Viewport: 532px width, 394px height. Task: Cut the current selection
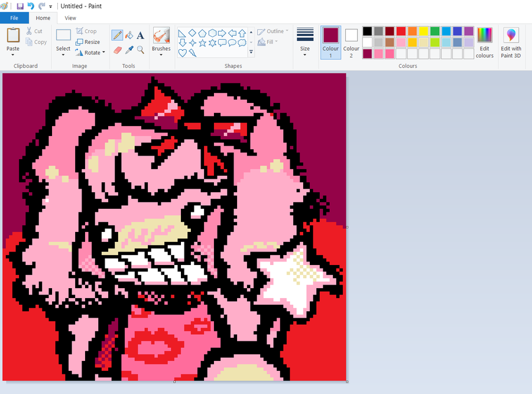pyautogui.click(x=34, y=31)
